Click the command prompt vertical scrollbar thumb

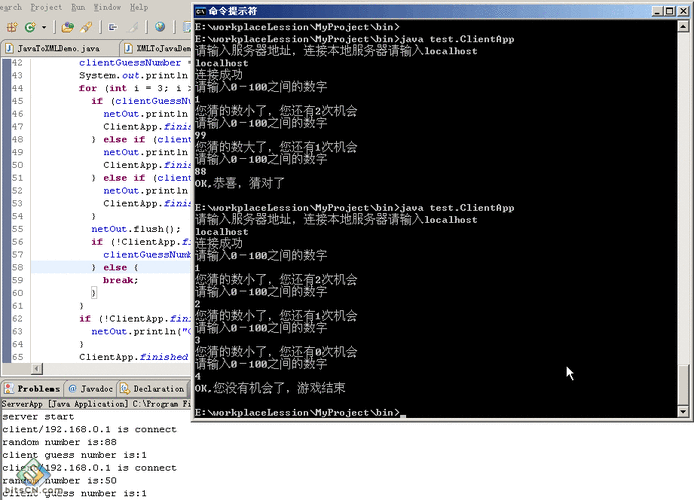coord(683,385)
